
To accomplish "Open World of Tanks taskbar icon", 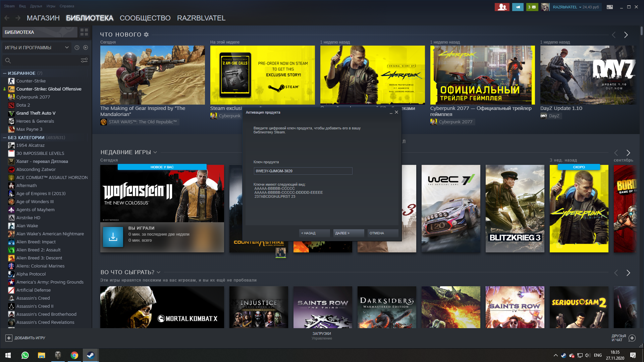I will click(x=58, y=355).
